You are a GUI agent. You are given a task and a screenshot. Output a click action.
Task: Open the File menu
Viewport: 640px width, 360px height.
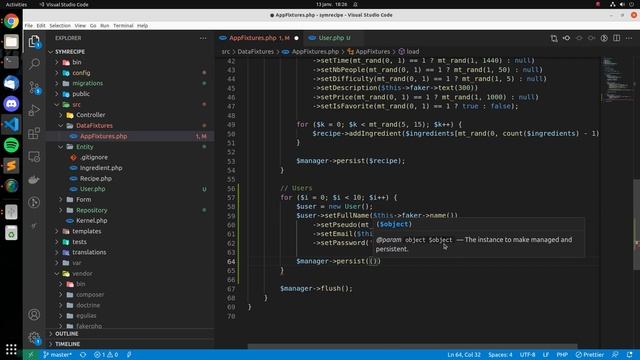point(29,25)
